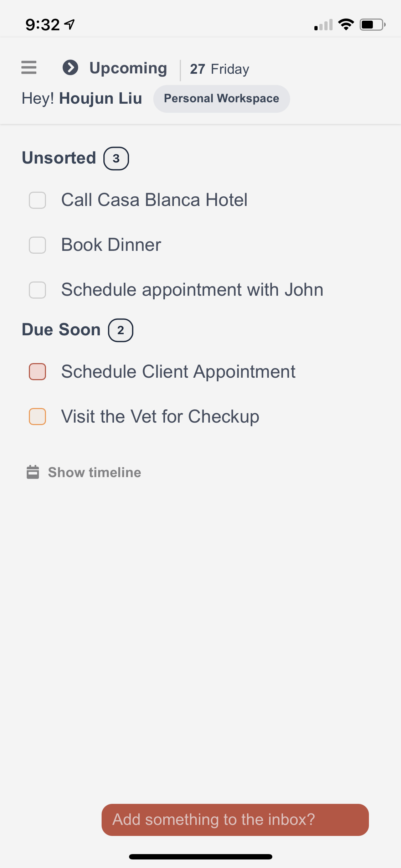
Task: Tap the 27 Friday date label
Action: click(219, 69)
